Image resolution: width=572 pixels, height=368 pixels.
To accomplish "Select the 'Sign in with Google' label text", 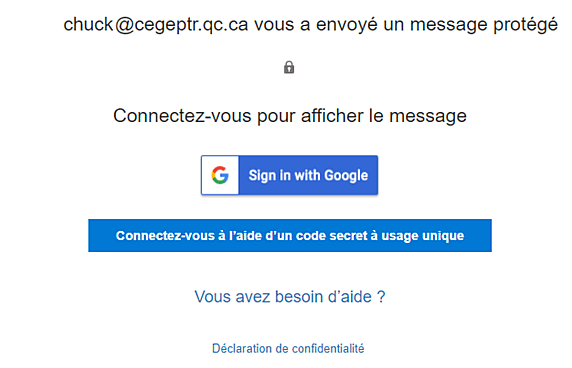I will tap(308, 175).
